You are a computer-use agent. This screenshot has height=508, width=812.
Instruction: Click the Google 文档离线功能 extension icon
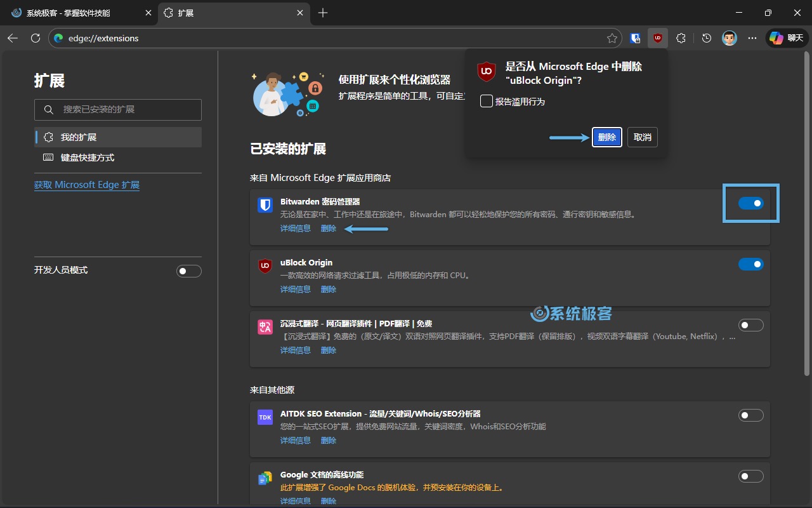pos(265,478)
